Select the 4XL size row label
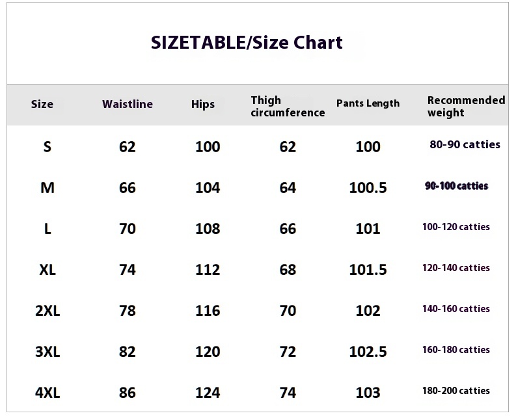The image size is (531, 420). (48, 393)
